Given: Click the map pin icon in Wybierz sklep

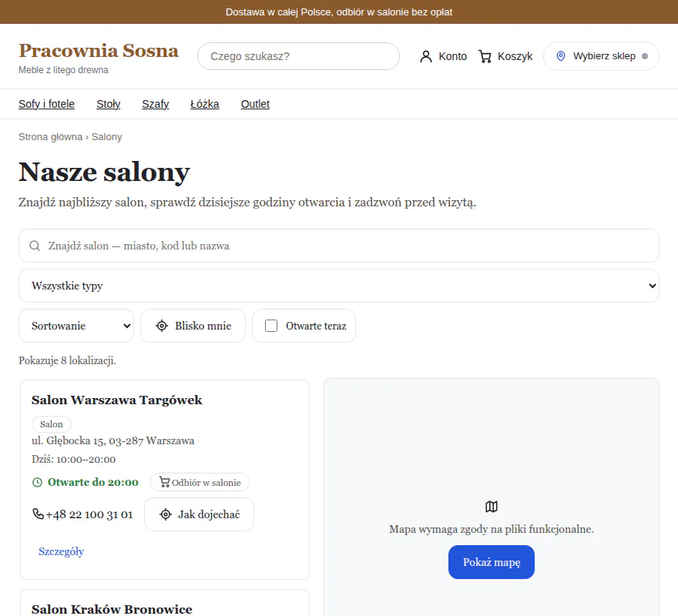Looking at the screenshot, I should 561,56.
